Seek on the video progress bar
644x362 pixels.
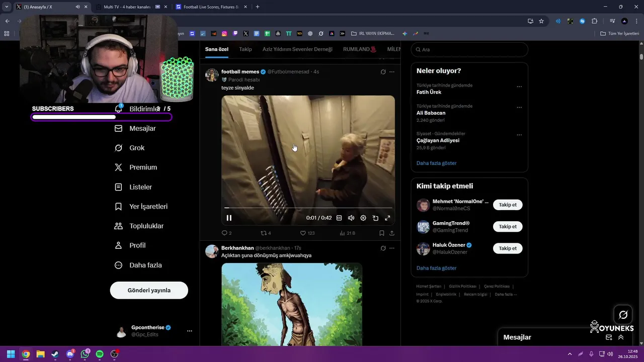pos(308,207)
